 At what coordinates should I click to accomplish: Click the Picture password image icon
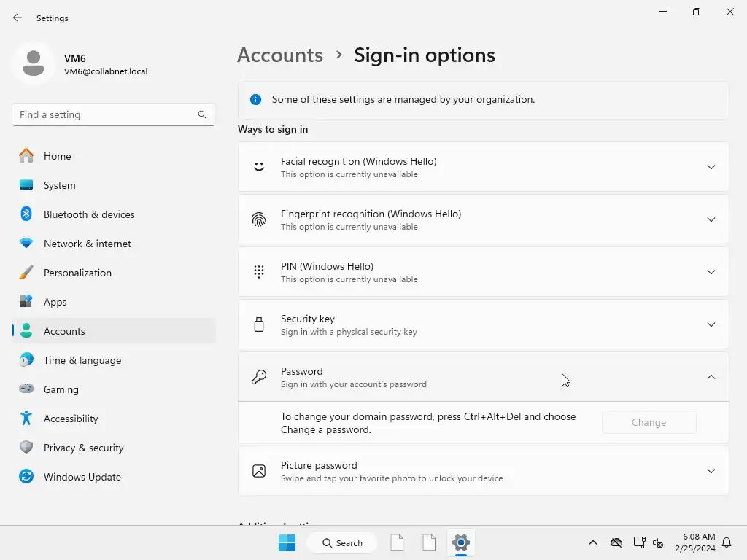tap(259, 471)
